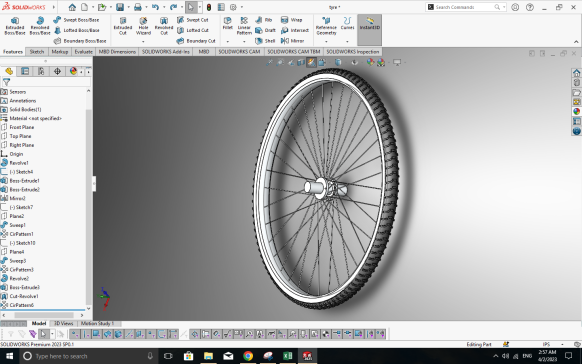Open File Explorer from the taskbar

(208, 356)
